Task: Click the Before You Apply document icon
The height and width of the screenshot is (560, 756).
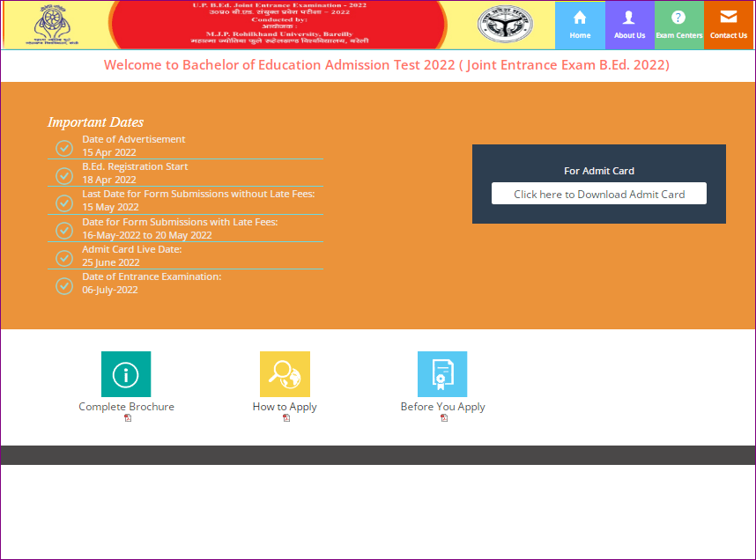Action: click(x=442, y=373)
